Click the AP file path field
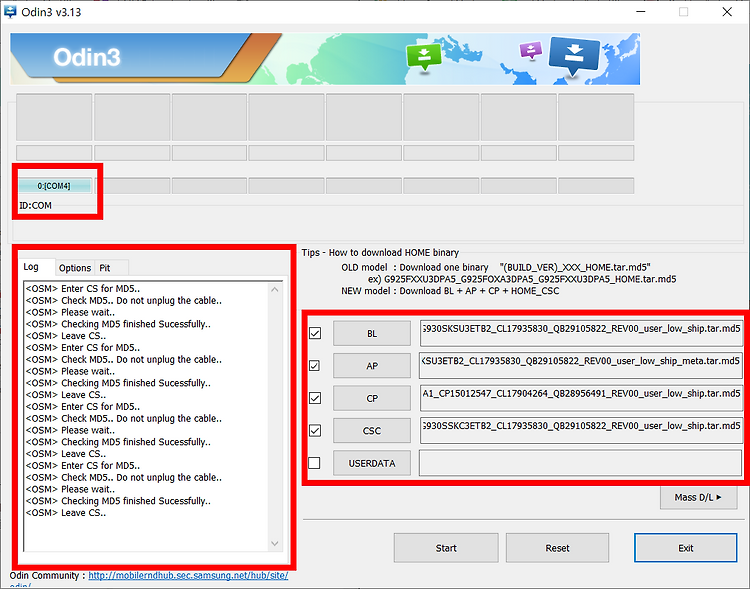Image resolution: width=750 pixels, height=589 pixels. click(x=581, y=366)
